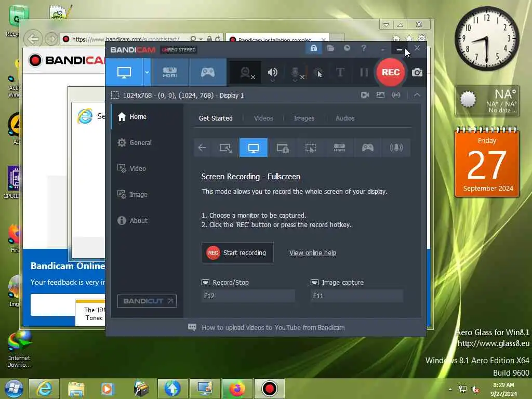Viewport: 532px width, 399px height.
Task: Show hidden tray icons arrow
Action: tap(450, 389)
